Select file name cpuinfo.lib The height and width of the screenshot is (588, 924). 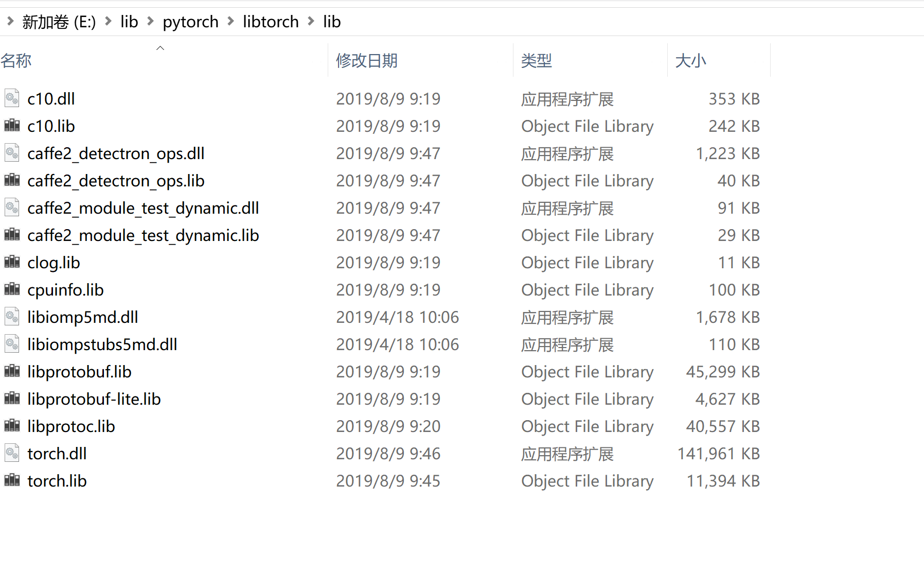point(65,290)
